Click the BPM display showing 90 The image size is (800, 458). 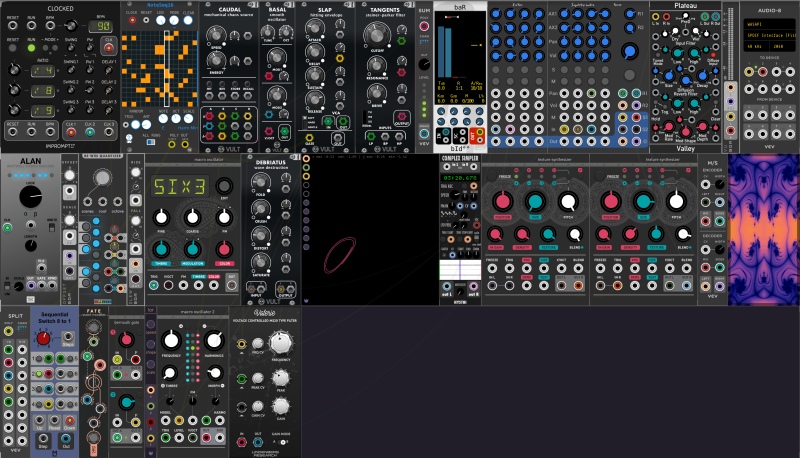(x=101, y=26)
